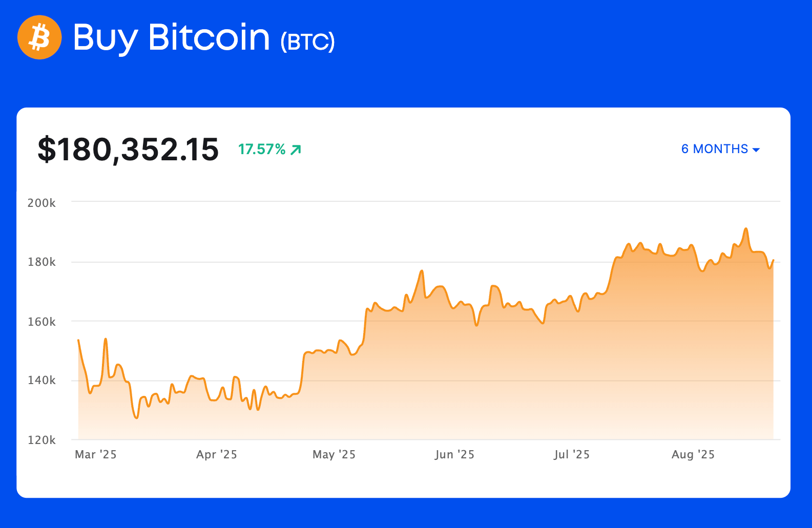The image size is (812, 528).
Task: Click the Mar '25 axis label
Action: pyautogui.click(x=96, y=454)
